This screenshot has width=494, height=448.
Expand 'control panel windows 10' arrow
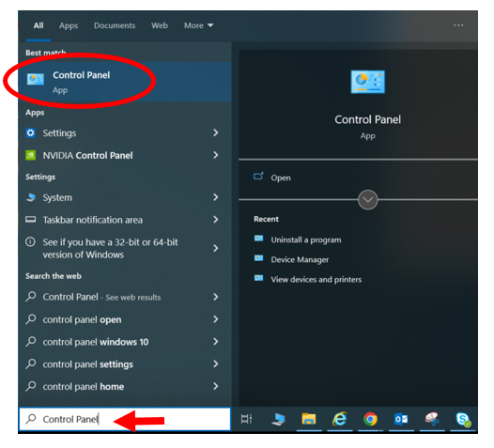click(x=216, y=342)
